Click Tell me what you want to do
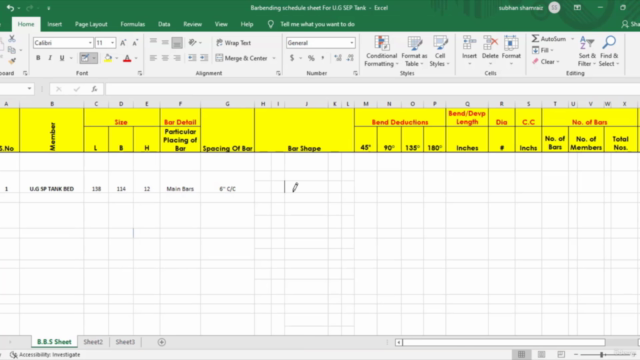Viewport: 640px width, 360px height. click(317, 24)
